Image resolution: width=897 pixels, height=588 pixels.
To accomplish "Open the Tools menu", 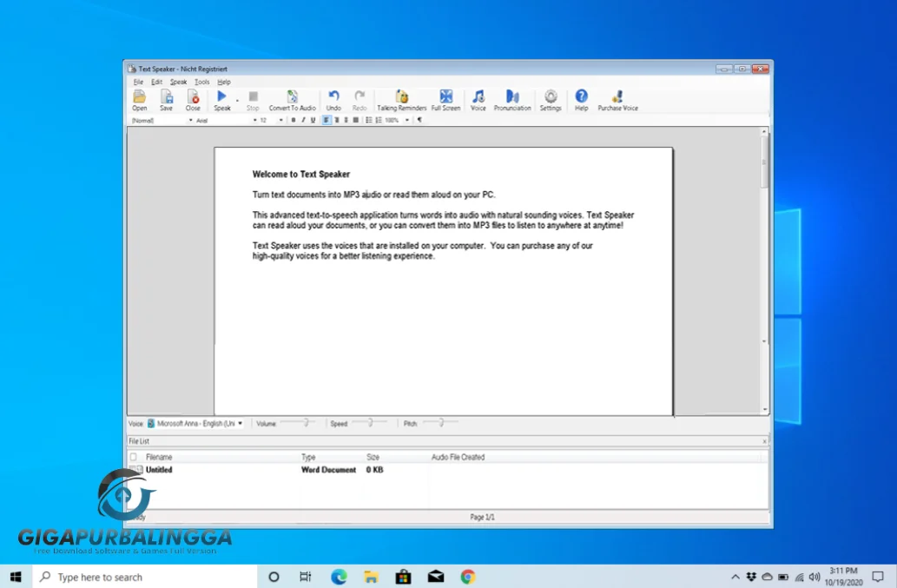I will click(201, 81).
